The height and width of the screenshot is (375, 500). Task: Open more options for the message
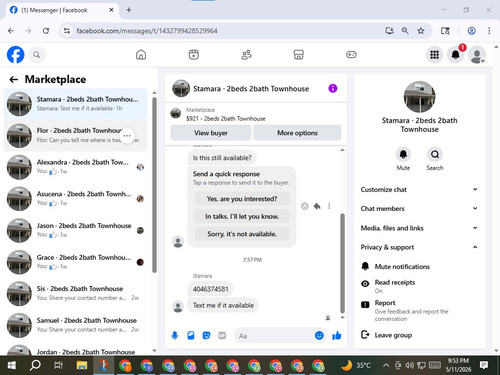pyautogui.click(x=329, y=206)
